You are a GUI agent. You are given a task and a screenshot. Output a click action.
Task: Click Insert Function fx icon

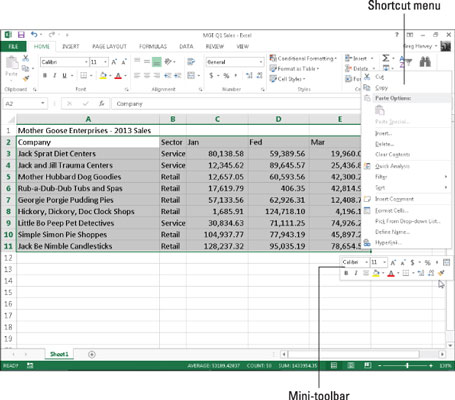click(101, 104)
